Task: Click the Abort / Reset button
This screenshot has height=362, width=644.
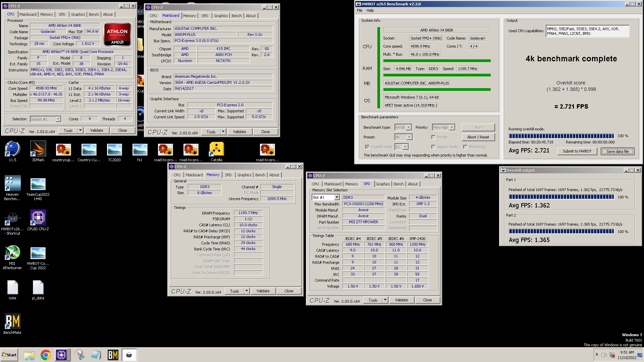Action: click(x=478, y=137)
